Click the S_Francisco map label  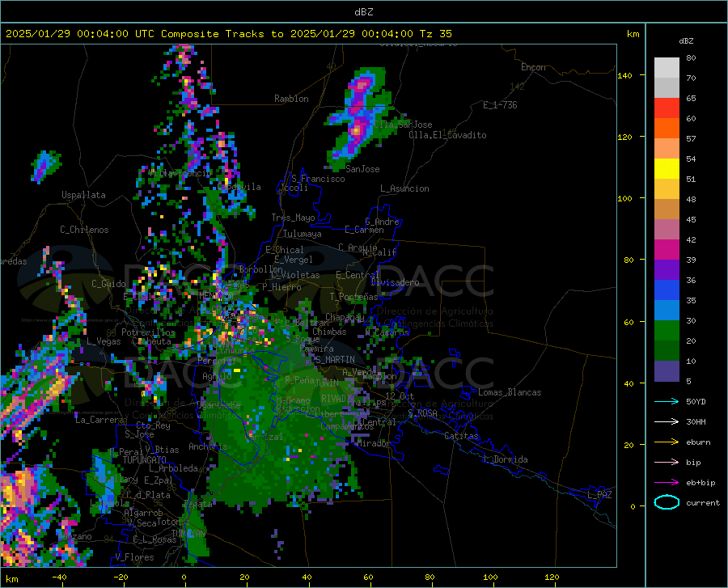point(318,179)
